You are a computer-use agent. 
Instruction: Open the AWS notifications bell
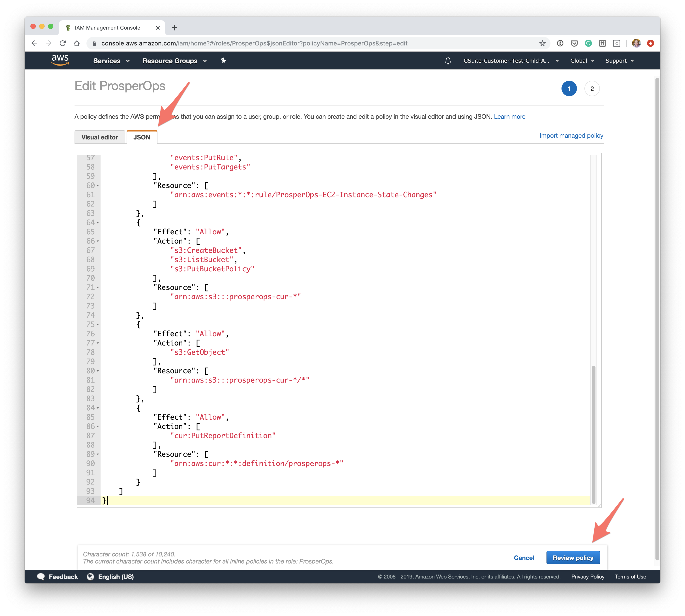(x=448, y=61)
